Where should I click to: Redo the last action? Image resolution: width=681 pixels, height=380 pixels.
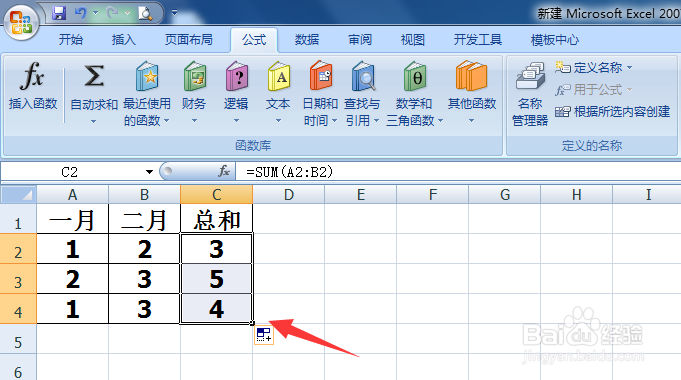(x=112, y=13)
